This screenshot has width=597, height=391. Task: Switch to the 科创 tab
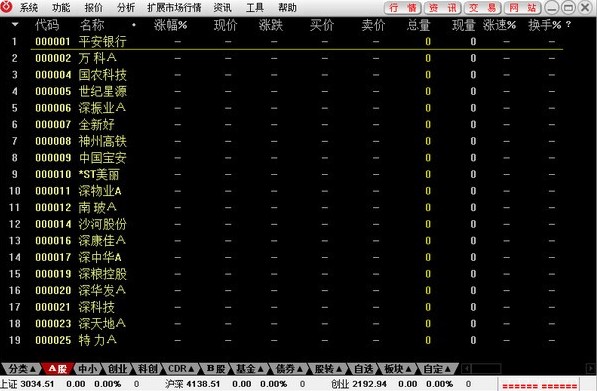pyautogui.click(x=148, y=369)
